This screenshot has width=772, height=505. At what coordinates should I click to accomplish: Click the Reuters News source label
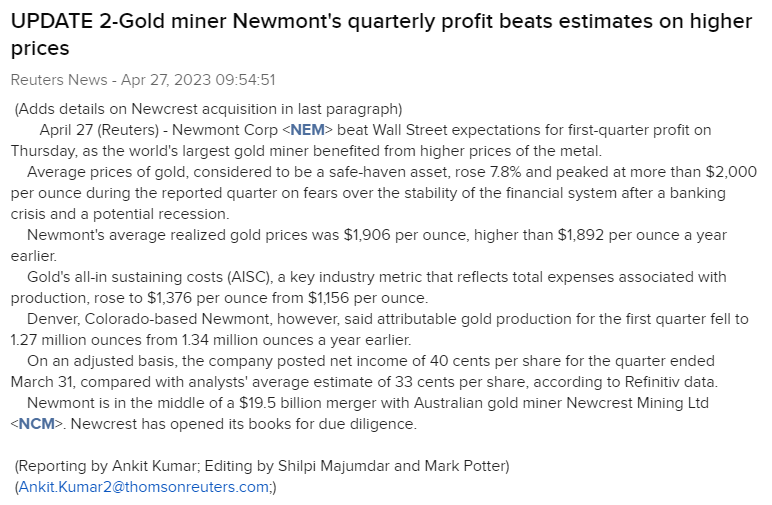58,79
